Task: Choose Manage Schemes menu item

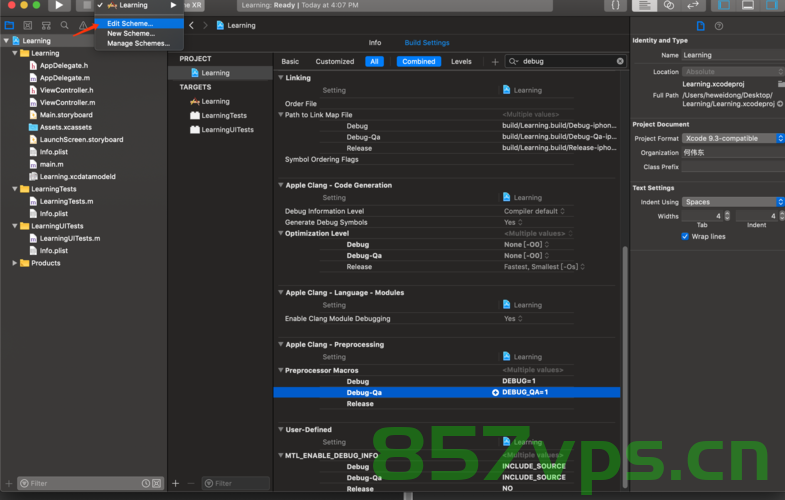Action: (x=139, y=44)
